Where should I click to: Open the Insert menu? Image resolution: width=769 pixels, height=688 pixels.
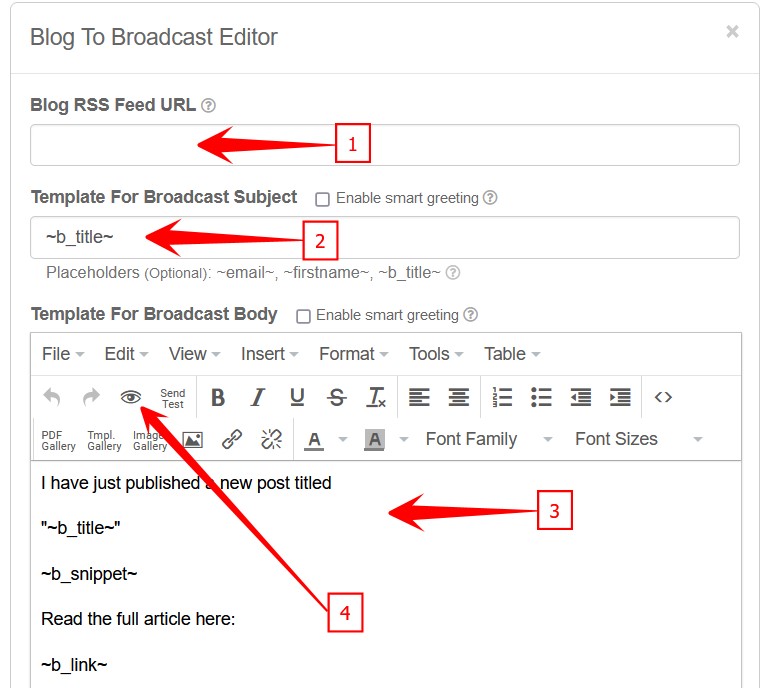click(269, 354)
